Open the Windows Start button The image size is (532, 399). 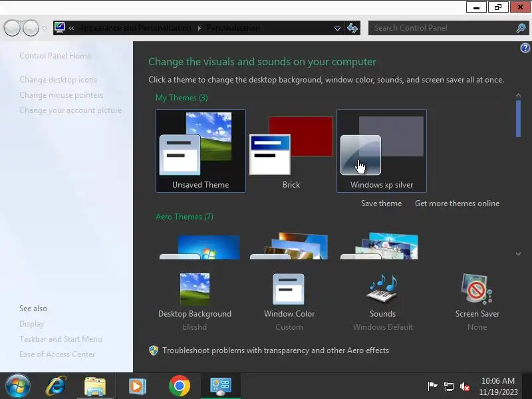point(18,386)
